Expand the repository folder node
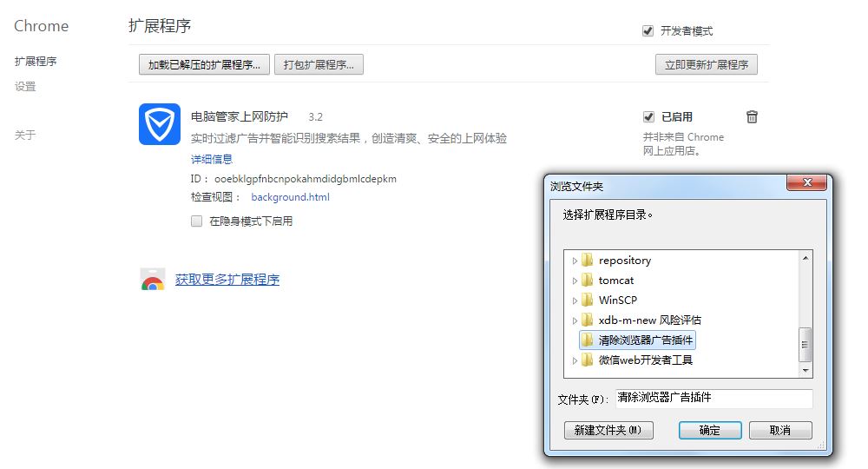The image size is (868, 469). coord(575,261)
